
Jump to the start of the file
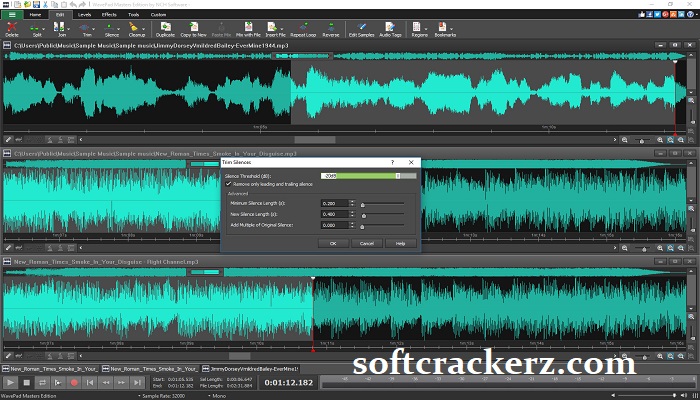(x=90, y=383)
